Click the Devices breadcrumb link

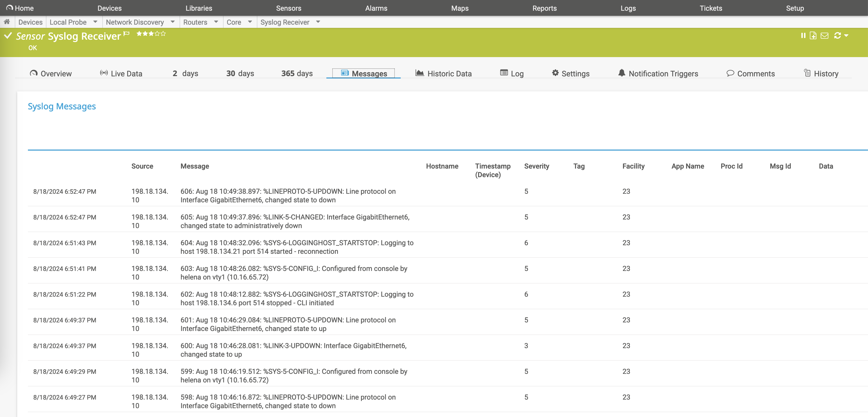pos(30,22)
